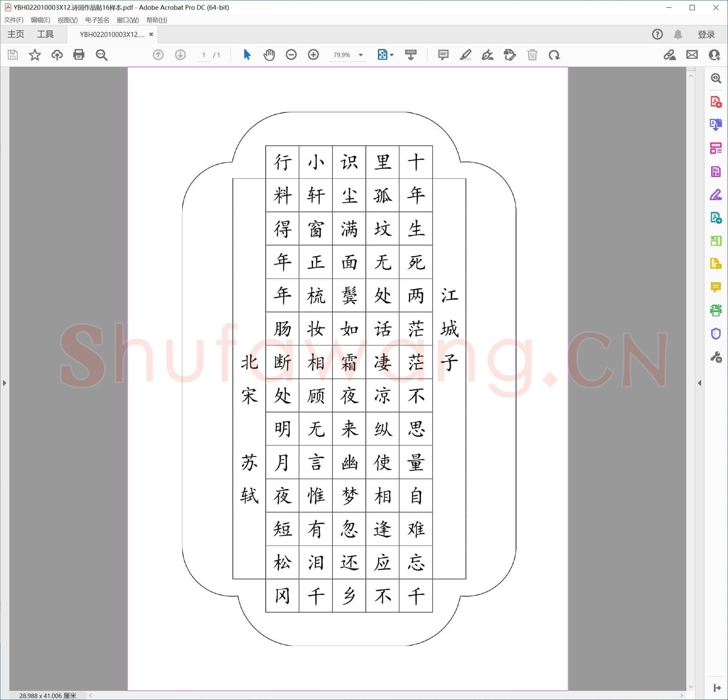Open the Organize Pages tool in sidebar
728x700 pixels.
click(716, 148)
